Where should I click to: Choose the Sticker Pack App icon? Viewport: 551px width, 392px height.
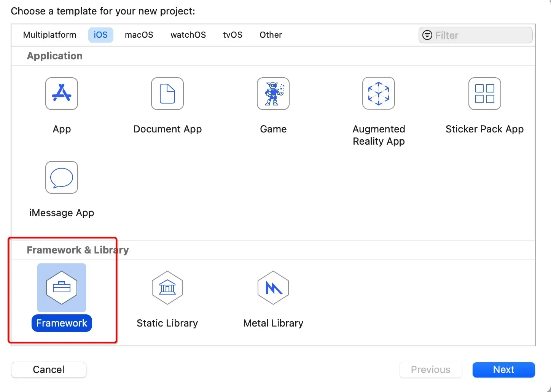coord(484,94)
